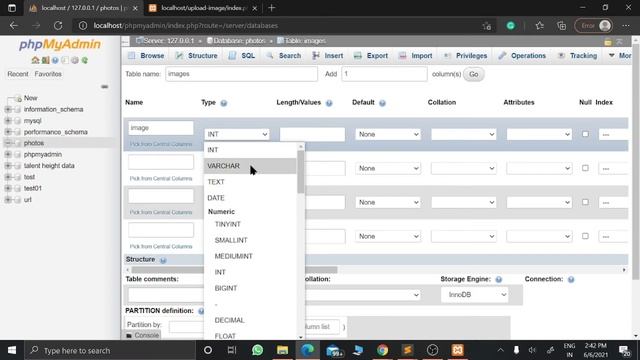Choose DECIMAL from type list
The width and height of the screenshot is (640, 360).
(250, 320)
